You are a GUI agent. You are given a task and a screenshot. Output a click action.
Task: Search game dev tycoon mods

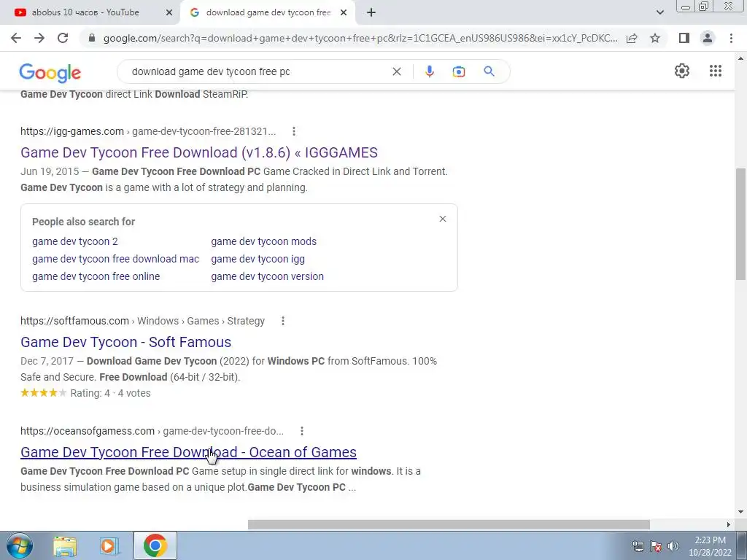(x=263, y=241)
